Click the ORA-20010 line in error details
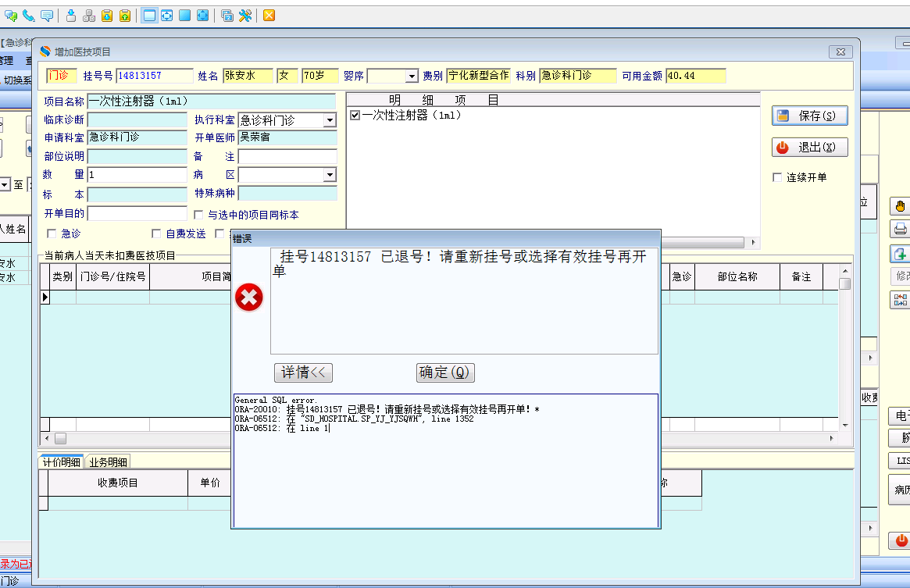This screenshot has height=588, width=910. point(387,409)
